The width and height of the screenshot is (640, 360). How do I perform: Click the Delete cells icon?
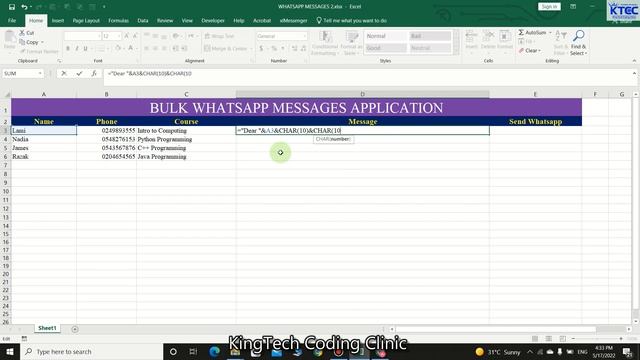coord(488,40)
